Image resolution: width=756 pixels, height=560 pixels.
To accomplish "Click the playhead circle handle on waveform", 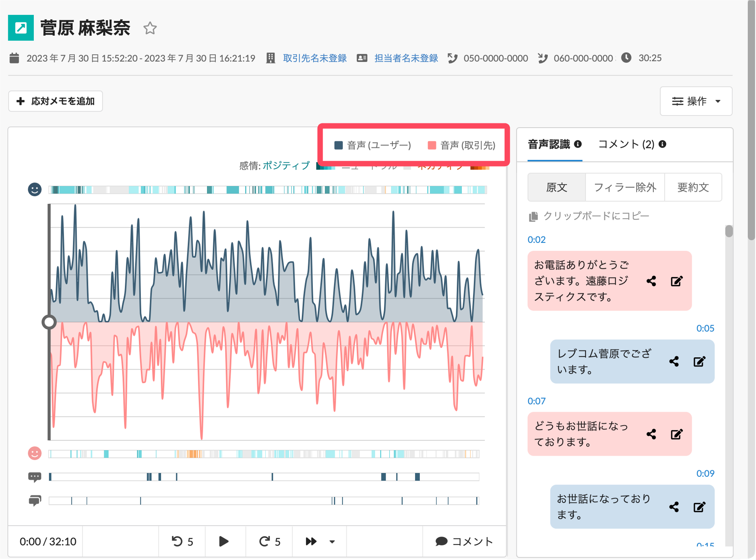I will 49,322.
